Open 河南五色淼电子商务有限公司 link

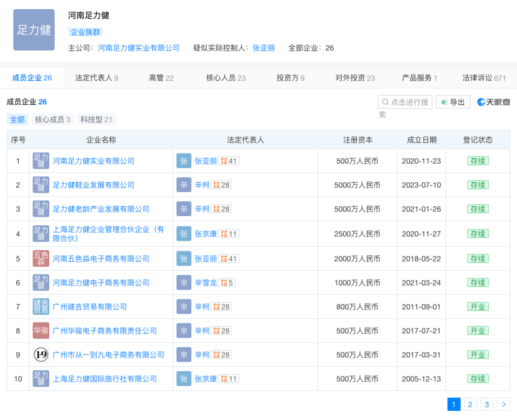101,259
